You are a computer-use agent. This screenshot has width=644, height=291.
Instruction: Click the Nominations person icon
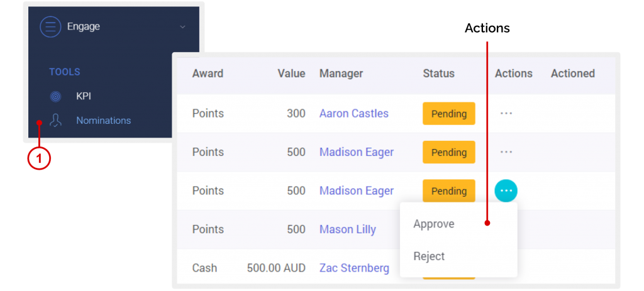(x=55, y=120)
